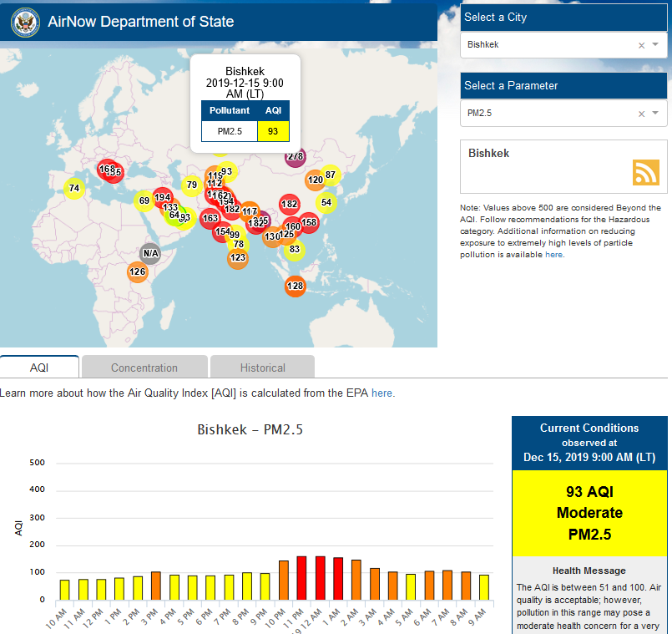Switch to the Historical tab
Image resolution: width=672 pixels, height=634 pixels.
(262, 368)
